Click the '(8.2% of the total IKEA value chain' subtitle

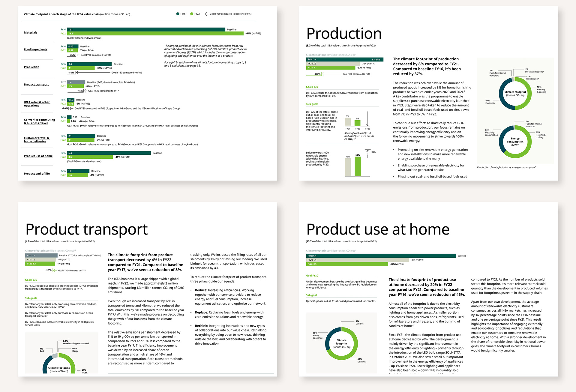point(341,46)
